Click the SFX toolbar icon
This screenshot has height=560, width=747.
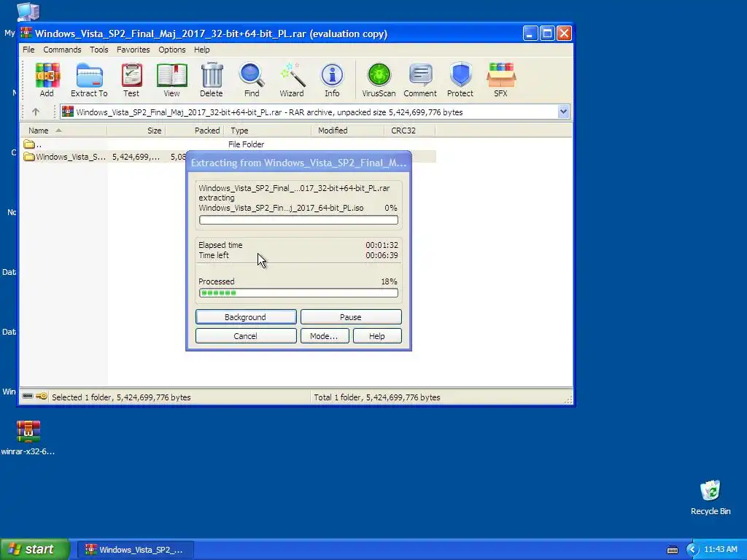(x=500, y=79)
